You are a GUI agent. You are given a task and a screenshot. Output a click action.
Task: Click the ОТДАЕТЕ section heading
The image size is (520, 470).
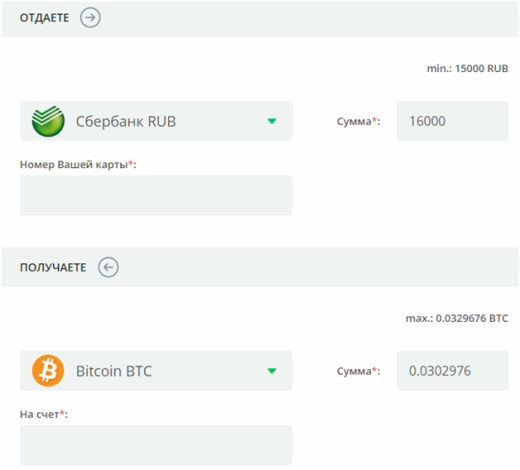44,18
